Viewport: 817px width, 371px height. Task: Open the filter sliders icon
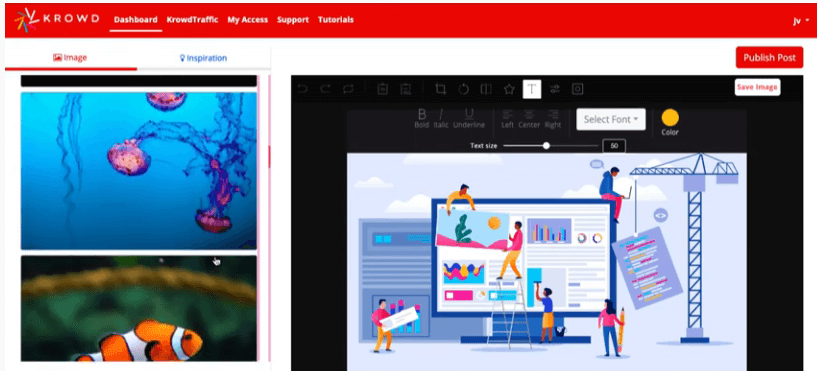tap(555, 89)
